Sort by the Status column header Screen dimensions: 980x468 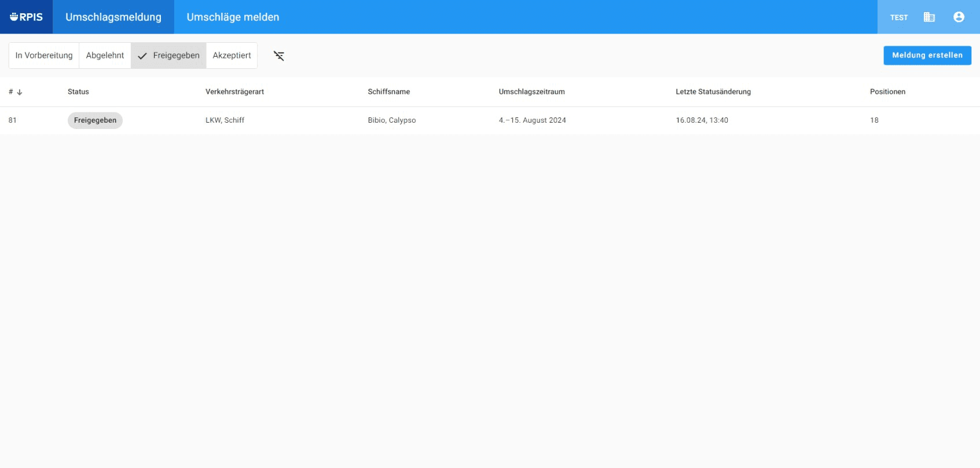tap(78, 92)
